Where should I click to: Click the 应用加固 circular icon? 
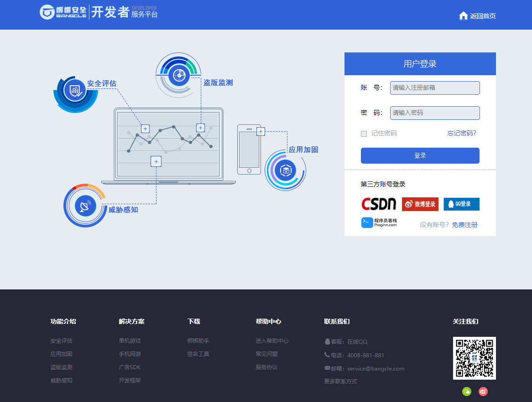point(286,170)
